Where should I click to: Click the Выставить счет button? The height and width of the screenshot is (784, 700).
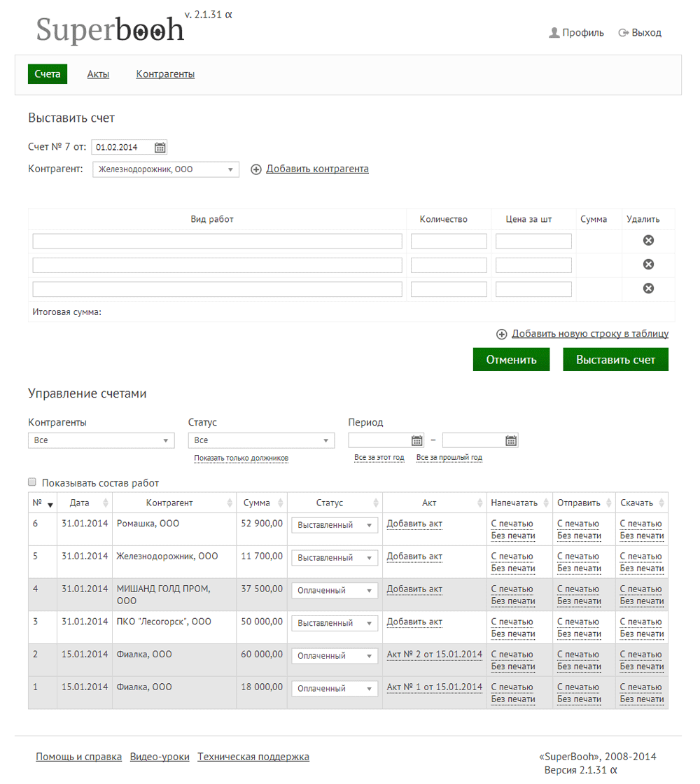[615, 360]
